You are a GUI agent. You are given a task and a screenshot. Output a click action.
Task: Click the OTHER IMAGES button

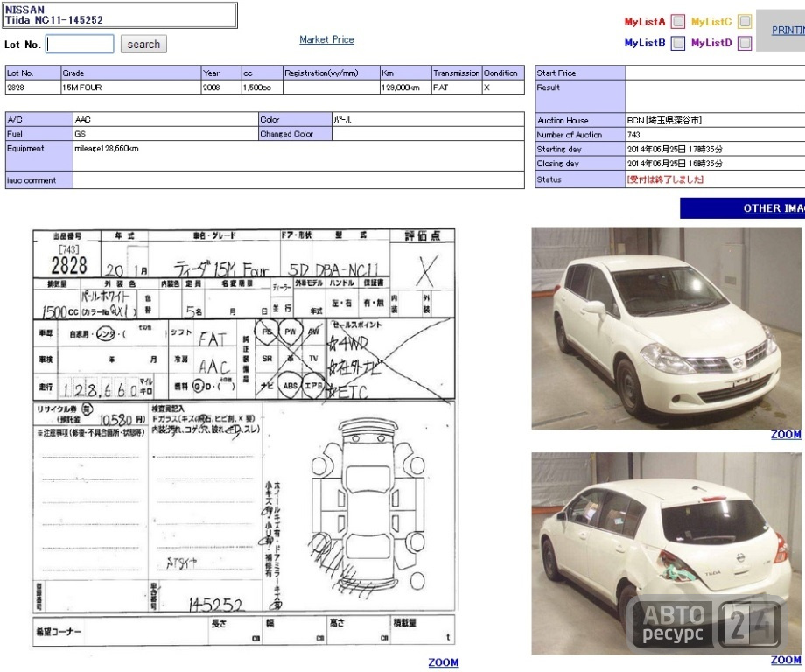(742, 208)
